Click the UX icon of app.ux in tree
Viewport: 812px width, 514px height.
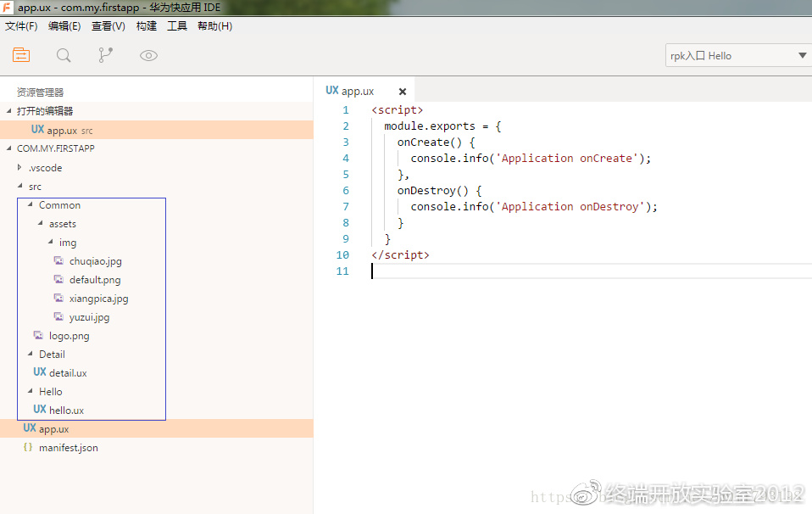[x=30, y=428]
